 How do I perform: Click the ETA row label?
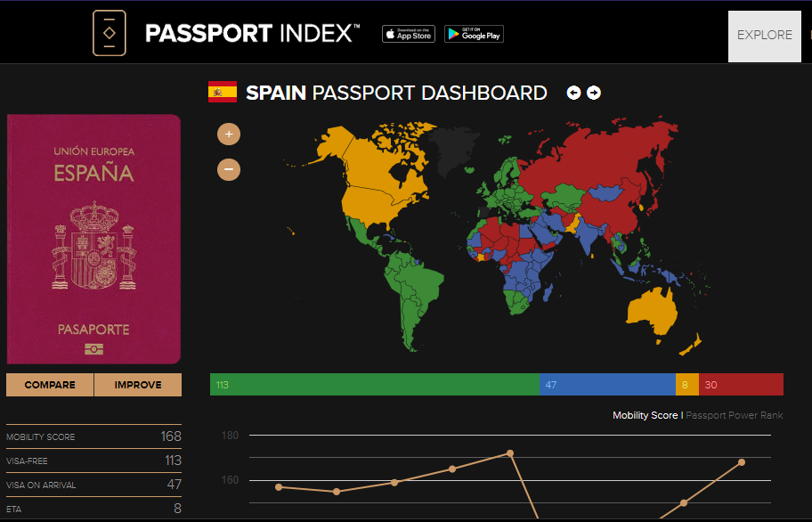[x=14, y=509]
